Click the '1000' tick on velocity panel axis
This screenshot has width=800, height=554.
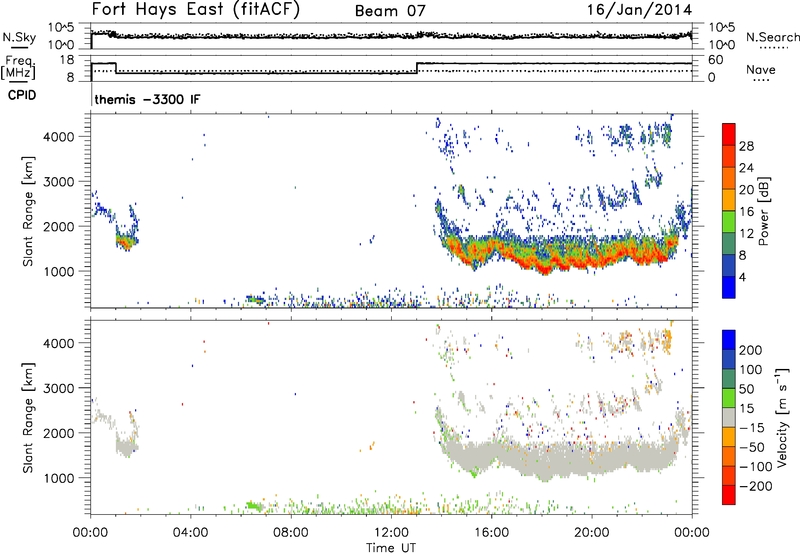58,478
